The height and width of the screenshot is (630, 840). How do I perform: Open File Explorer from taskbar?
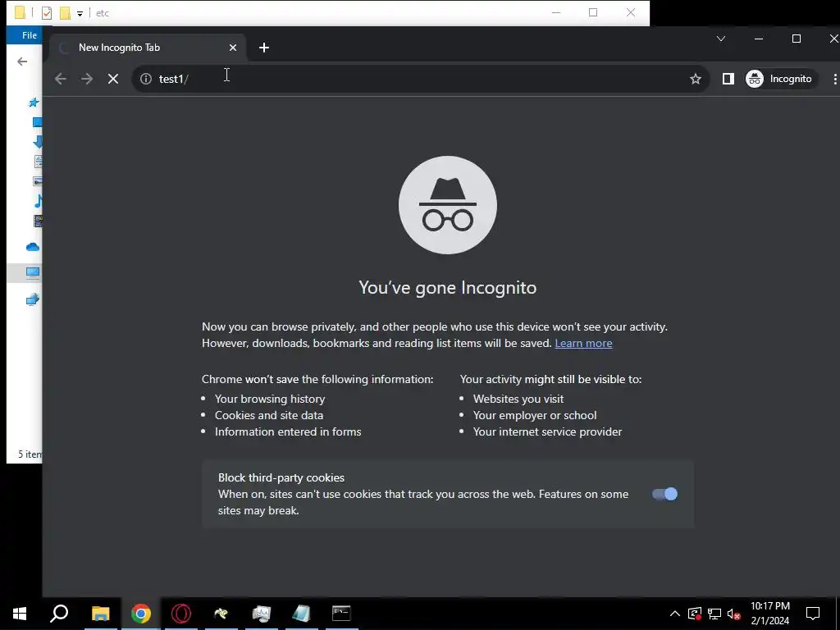[x=100, y=614]
